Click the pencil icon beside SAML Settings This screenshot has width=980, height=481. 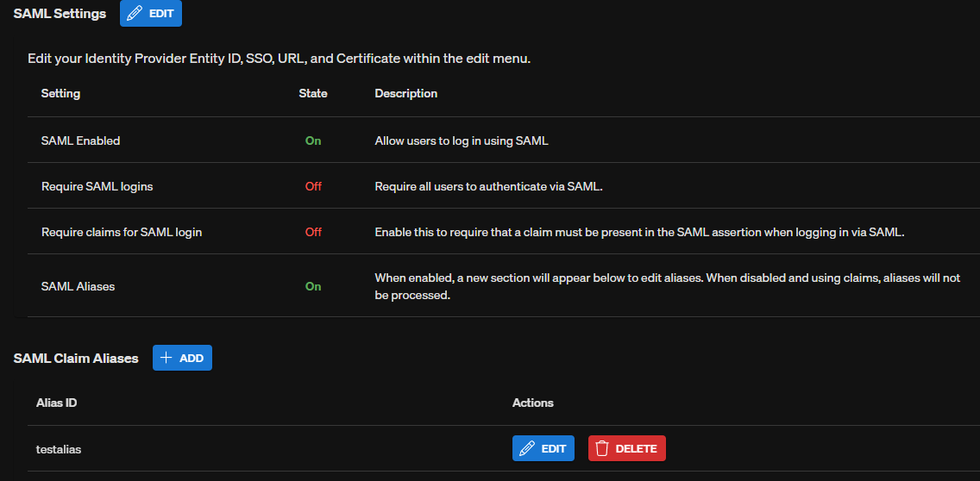tap(135, 13)
